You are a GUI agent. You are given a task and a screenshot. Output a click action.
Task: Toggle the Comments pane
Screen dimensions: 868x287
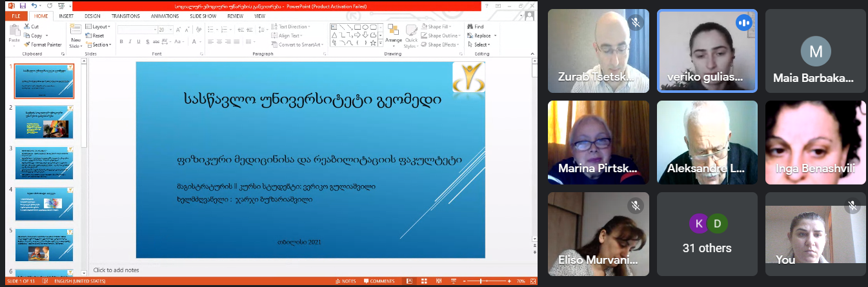(x=379, y=281)
